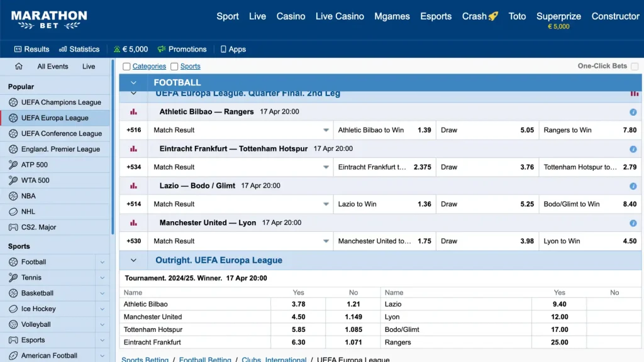Show info for Lazio — Bodo / Glimt match
This screenshot has width=644, height=362.
coord(633,186)
